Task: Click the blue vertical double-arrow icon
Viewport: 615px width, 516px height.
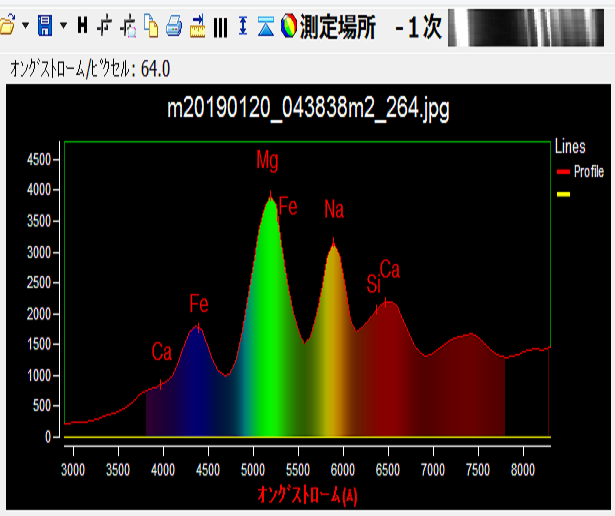Action: (243, 27)
